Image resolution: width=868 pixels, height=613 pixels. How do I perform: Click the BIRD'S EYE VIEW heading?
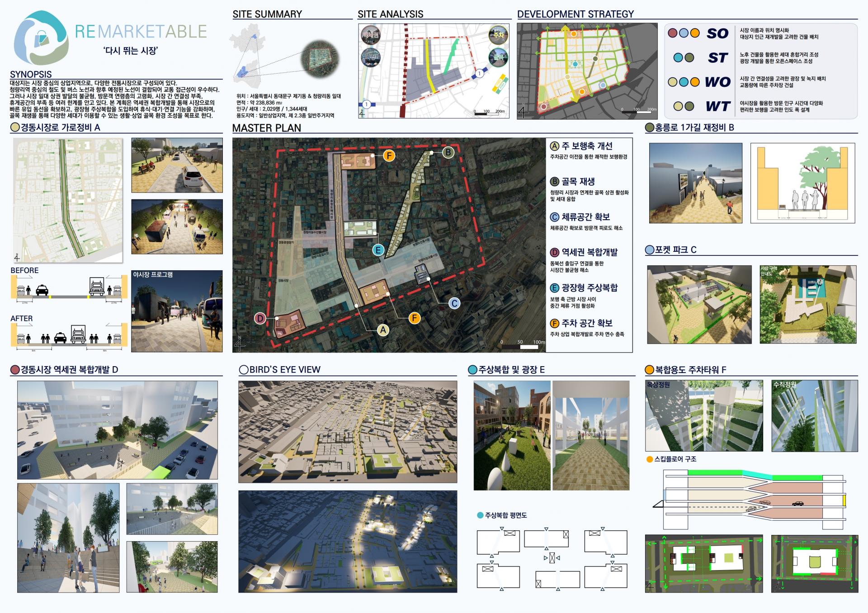click(x=285, y=369)
